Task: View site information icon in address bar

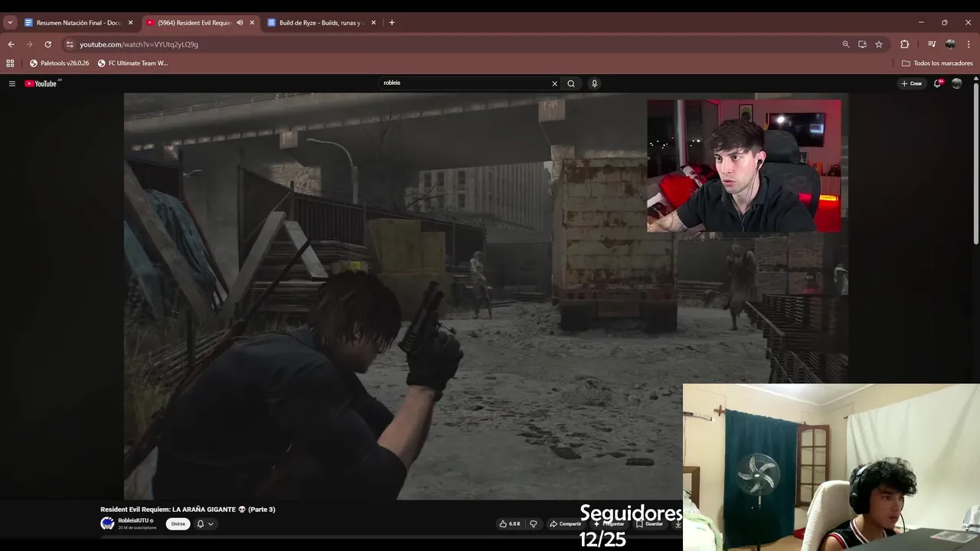Action: coord(70,44)
